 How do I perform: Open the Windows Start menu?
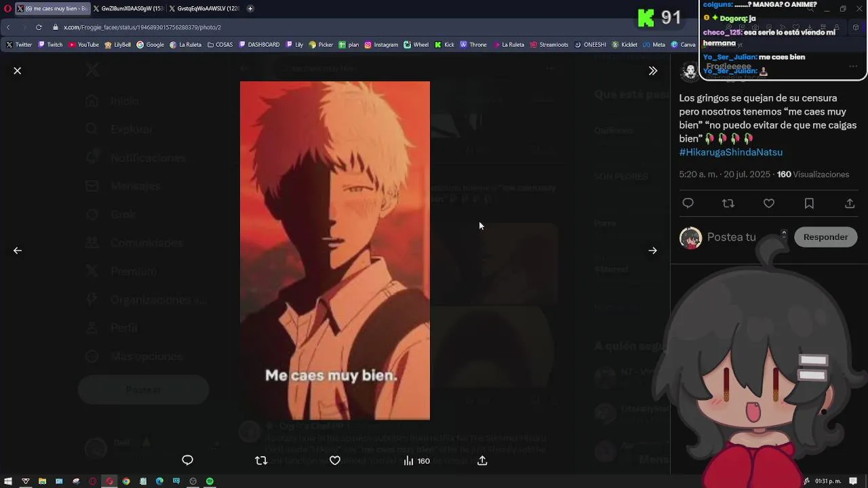click(8, 481)
